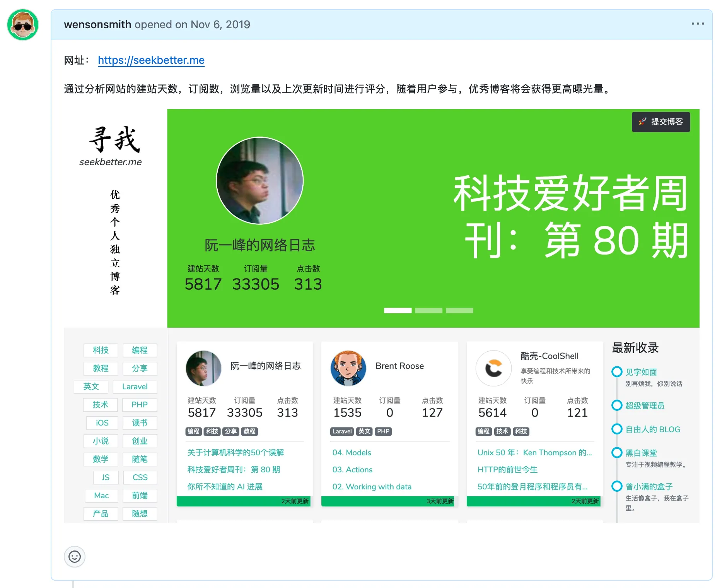The width and height of the screenshot is (727, 588).
Task: Open the Brent Roose card title
Action: click(x=399, y=366)
